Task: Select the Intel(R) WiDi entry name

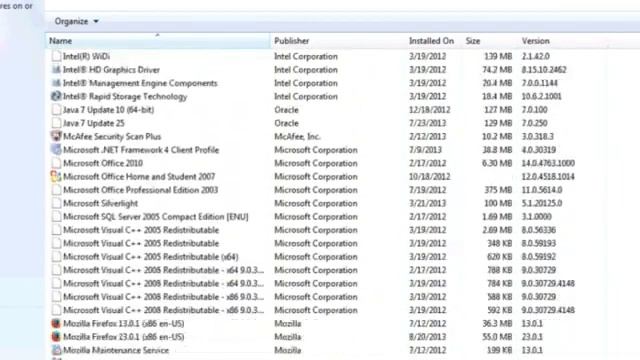Action: pyautogui.click(x=86, y=56)
